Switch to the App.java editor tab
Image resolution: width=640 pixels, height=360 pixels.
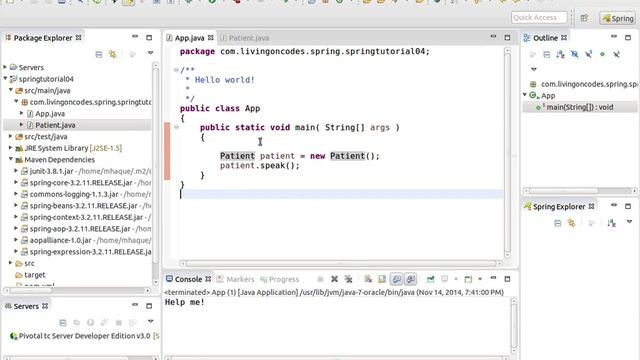point(189,38)
